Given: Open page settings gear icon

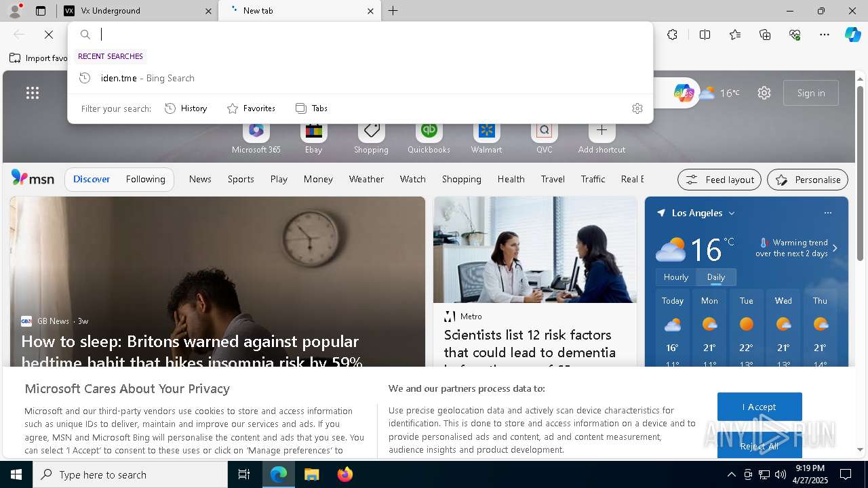Looking at the screenshot, I should pyautogui.click(x=764, y=93).
